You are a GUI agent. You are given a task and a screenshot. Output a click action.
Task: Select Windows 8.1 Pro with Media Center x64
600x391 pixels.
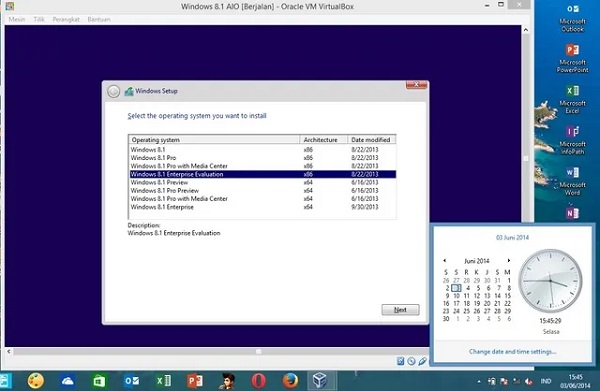(262, 199)
